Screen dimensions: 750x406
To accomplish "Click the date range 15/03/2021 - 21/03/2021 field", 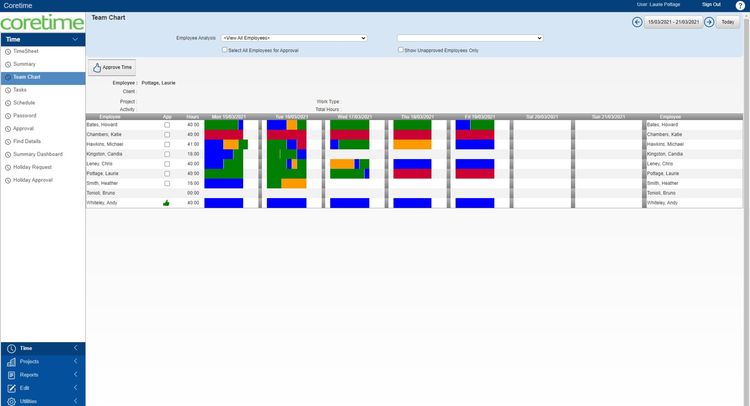I will pos(673,22).
